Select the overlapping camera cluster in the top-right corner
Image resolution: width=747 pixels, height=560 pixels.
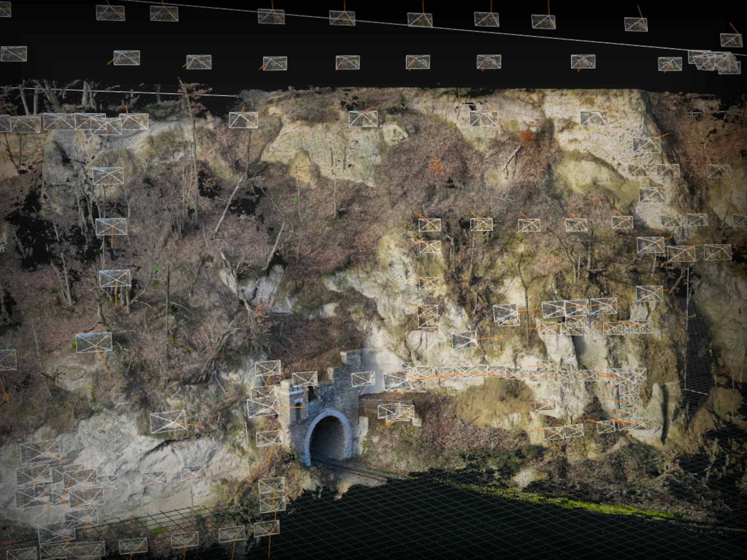point(714,62)
